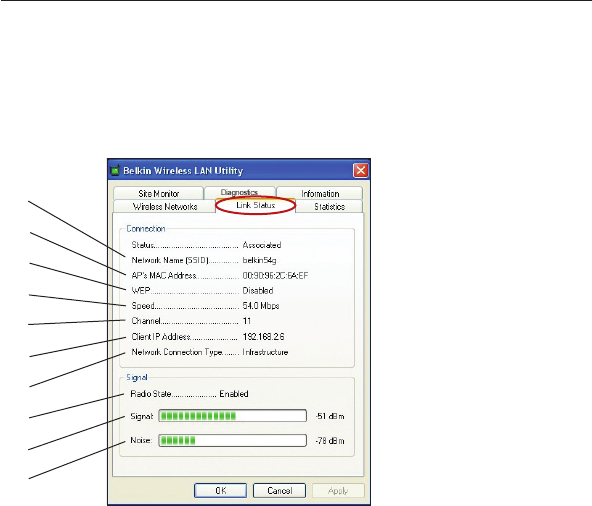Screen dimensions: 592x506
Task: Click the greyed-out Apply button
Action: point(338,491)
